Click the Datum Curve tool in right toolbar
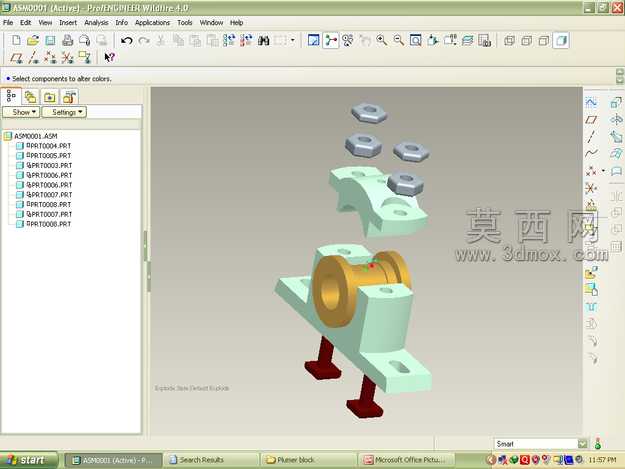 591,153
